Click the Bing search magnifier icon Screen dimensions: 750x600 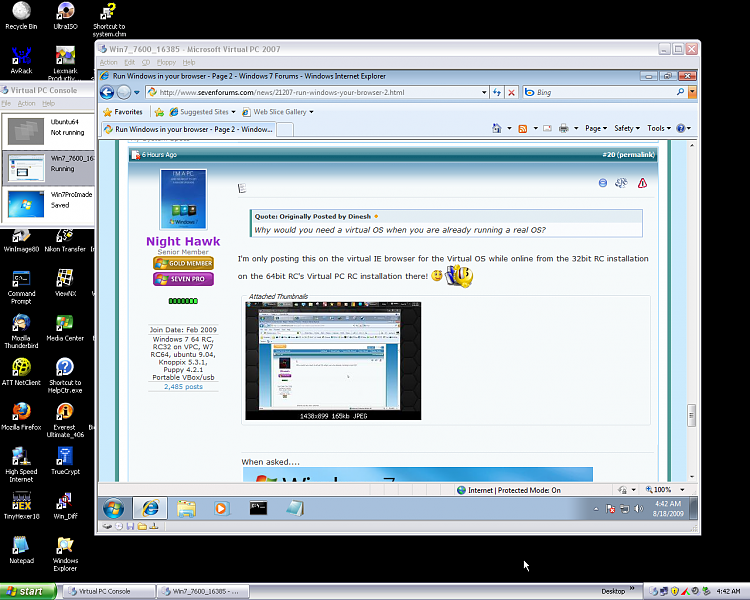pyautogui.click(x=680, y=92)
